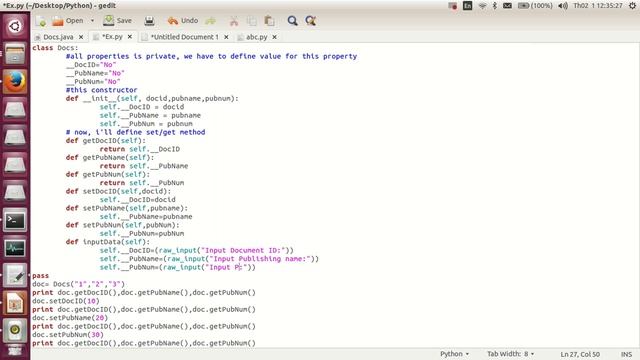This screenshot has width=640, height=360.
Task: Click the 'pass' keyword line
Action: (x=40, y=276)
